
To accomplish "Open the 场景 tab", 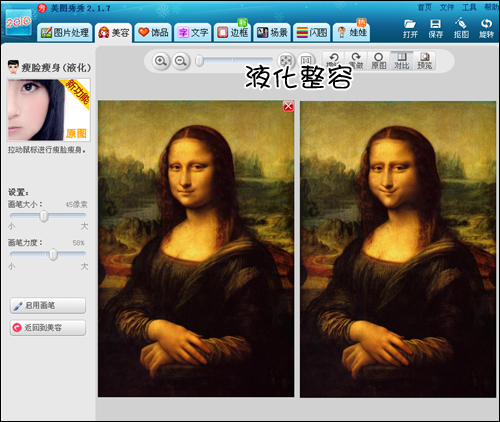I will point(272,33).
